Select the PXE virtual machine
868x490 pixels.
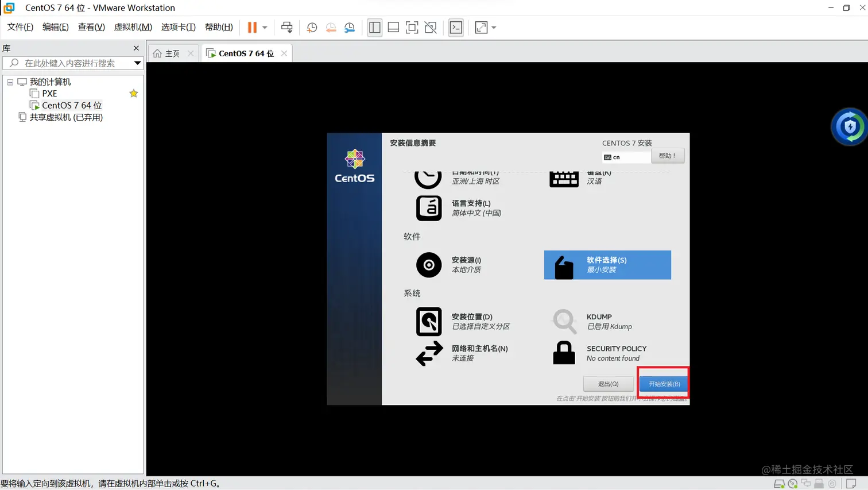[x=49, y=94]
